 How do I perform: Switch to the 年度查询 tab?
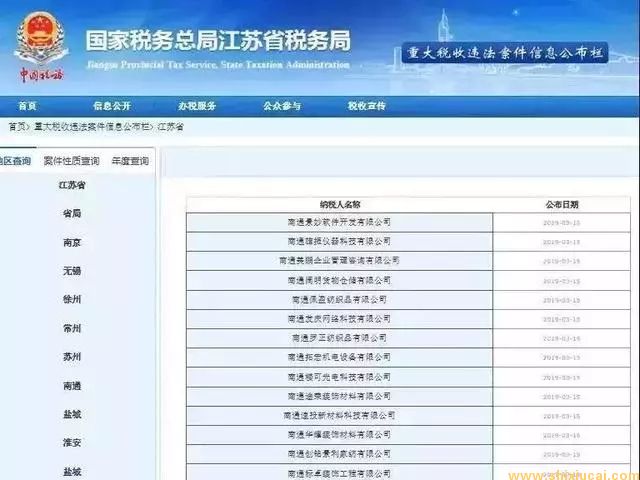pyautogui.click(x=130, y=161)
